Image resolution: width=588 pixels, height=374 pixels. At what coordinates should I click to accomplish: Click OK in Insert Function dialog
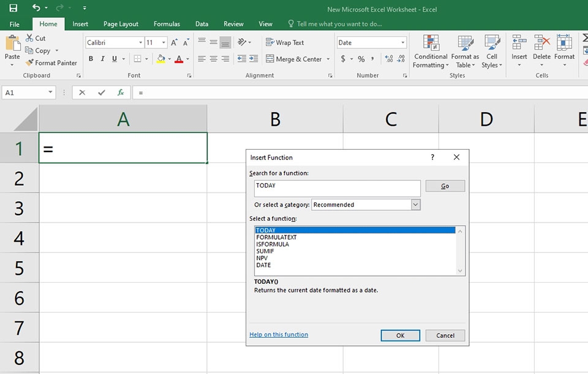(400, 335)
